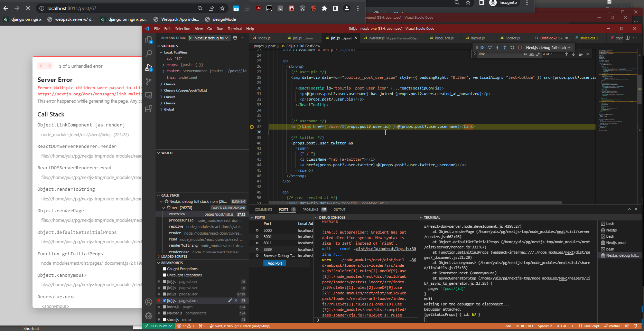The height and width of the screenshot is (331, 644).
Task: Click the SSH: ubuntupc remote indicator
Action: click(x=159, y=326)
